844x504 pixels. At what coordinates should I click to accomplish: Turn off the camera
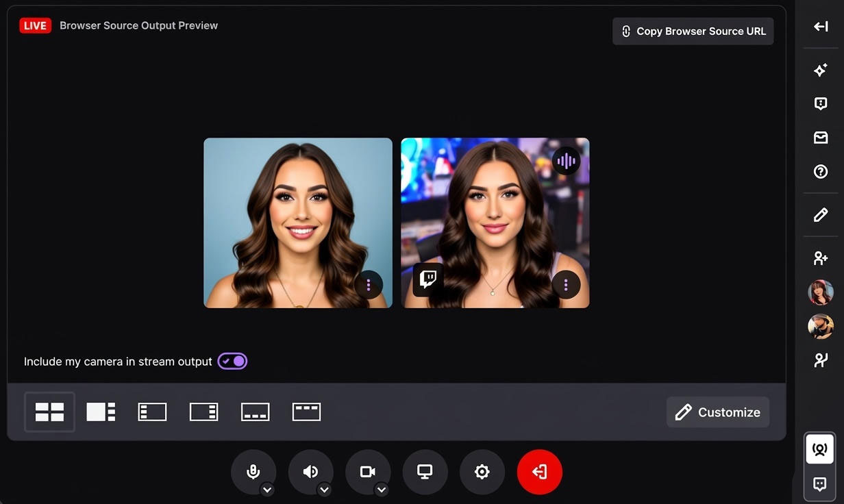coord(368,471)
